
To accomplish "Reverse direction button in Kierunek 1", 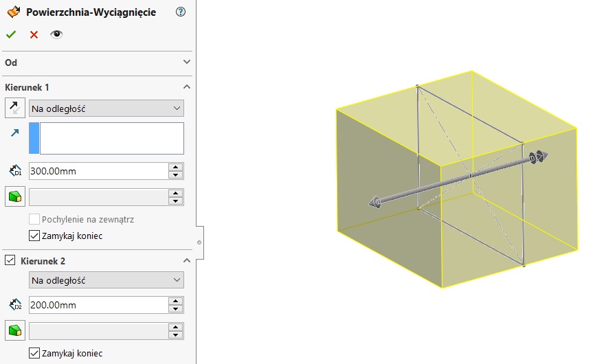I will [15, 108].
